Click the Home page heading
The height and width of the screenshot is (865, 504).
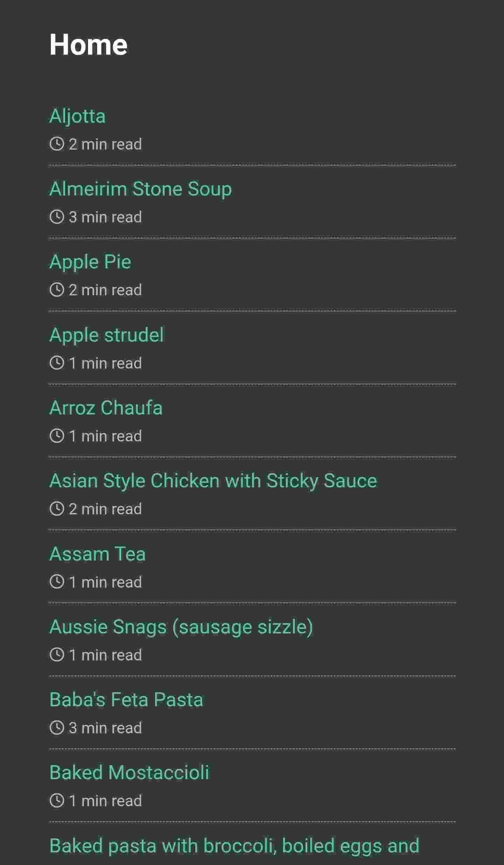[x=88, y=45]
